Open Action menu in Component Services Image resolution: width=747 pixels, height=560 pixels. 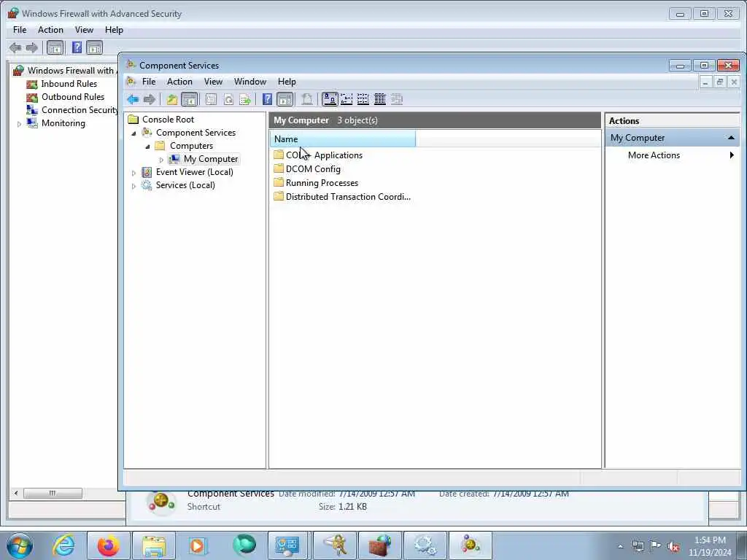[x=179, y=82]
